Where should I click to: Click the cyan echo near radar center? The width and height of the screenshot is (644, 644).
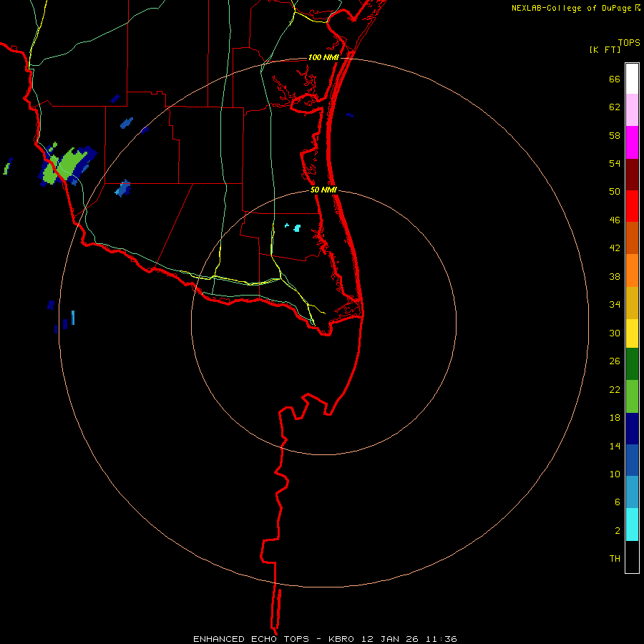(296, 228)
